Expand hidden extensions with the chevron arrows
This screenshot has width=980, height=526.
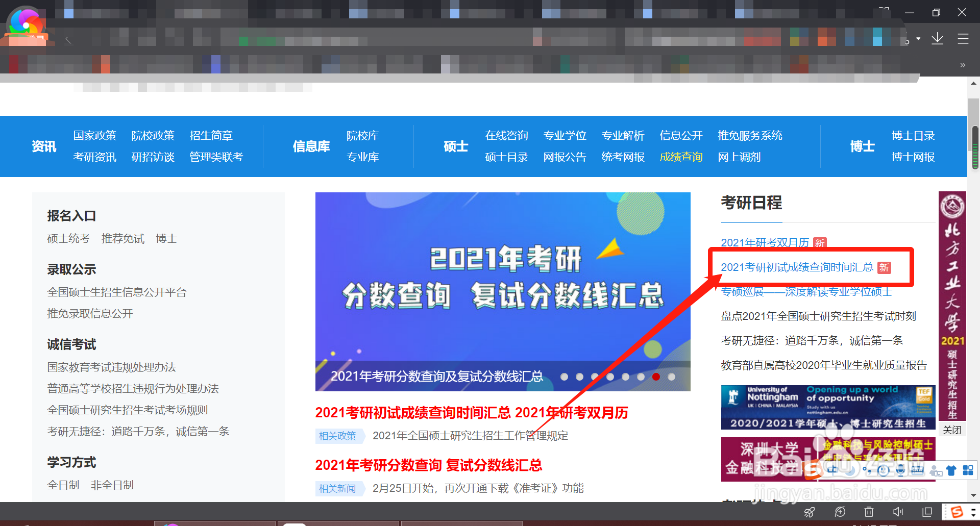pyautogui.click(x=963, y=65)
